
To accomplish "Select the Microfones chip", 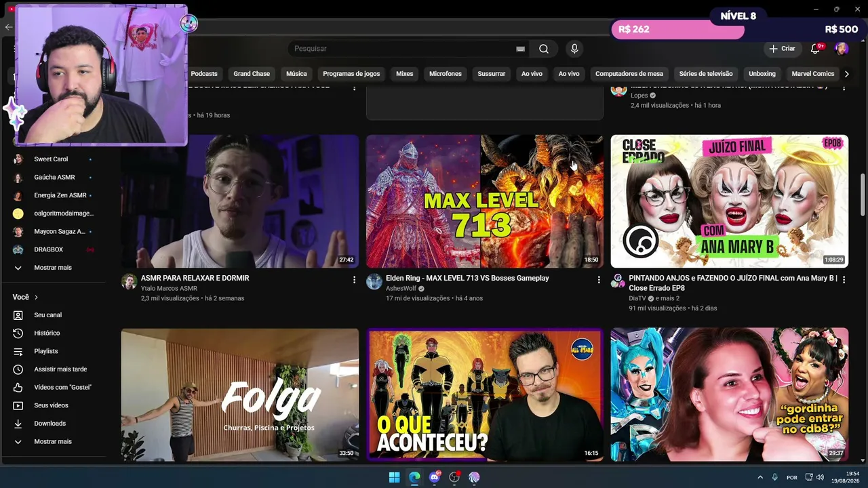I will pyautogui.click(x=446, y=74).
